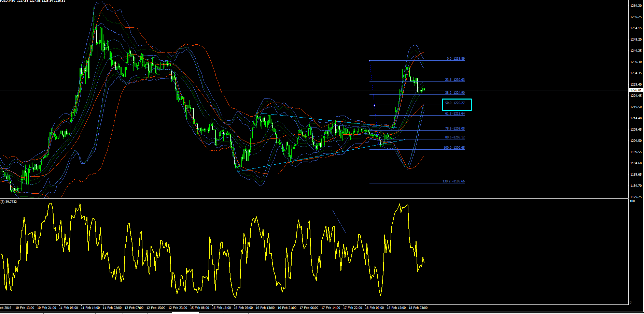Click the 0.0 -1239.89 Fibonacci level label
The width and height of the screenshot is (644, 314).
456,59
